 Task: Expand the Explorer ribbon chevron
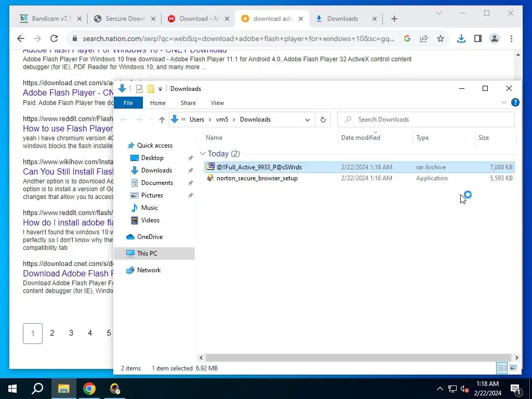504,102
